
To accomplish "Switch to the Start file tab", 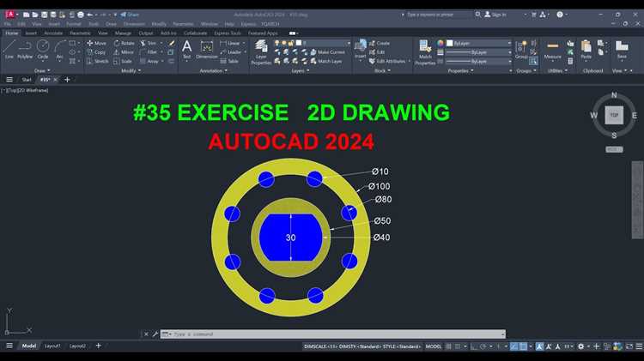I will coord(27,80).
